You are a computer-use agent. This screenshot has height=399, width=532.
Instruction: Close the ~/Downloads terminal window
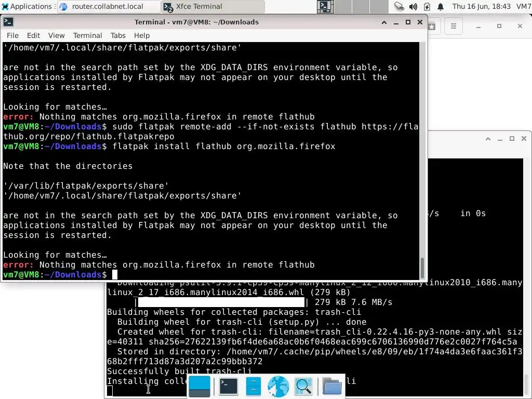click(420, 22)
